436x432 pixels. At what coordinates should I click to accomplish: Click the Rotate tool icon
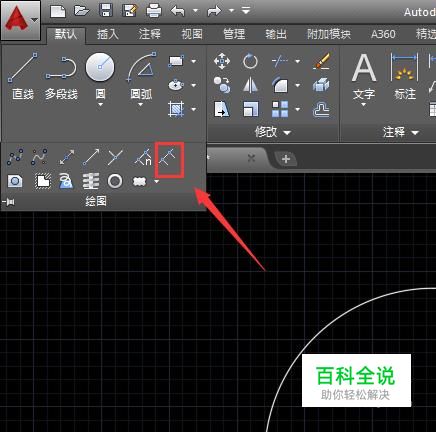250,61
